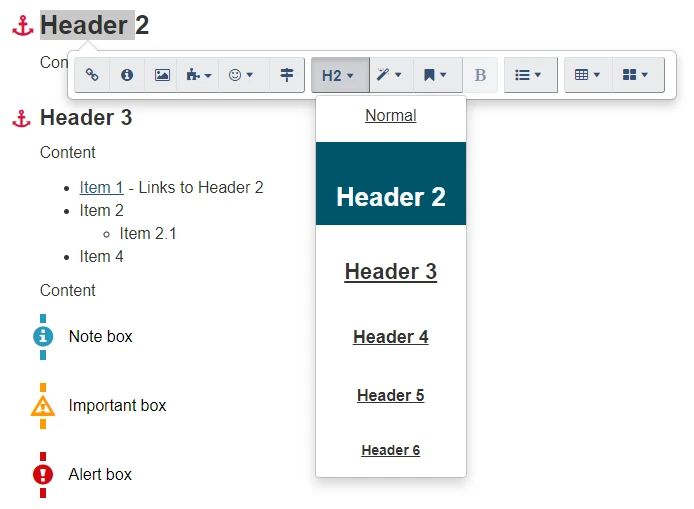Click the red anchor beside Header 3 title
694x509 pixels.
point(22,118)
